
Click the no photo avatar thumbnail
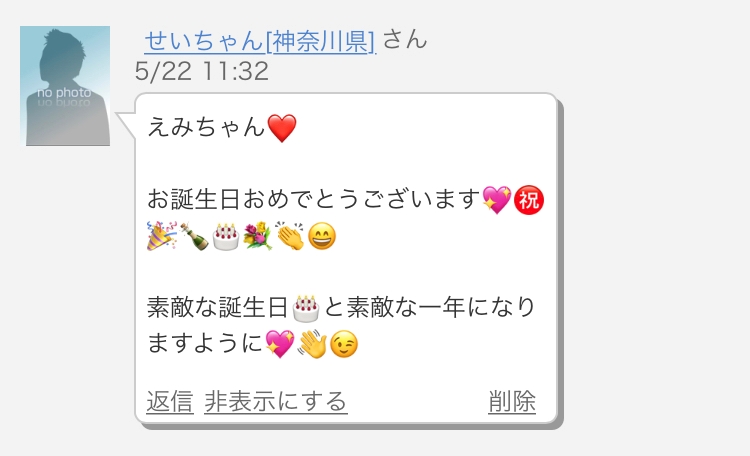(65, 86)
